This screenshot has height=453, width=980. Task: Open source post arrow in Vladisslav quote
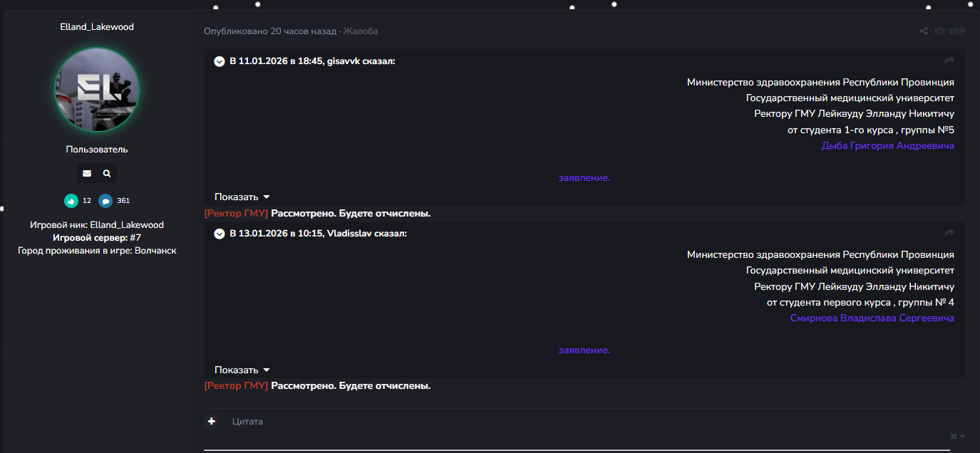[949, 233]
